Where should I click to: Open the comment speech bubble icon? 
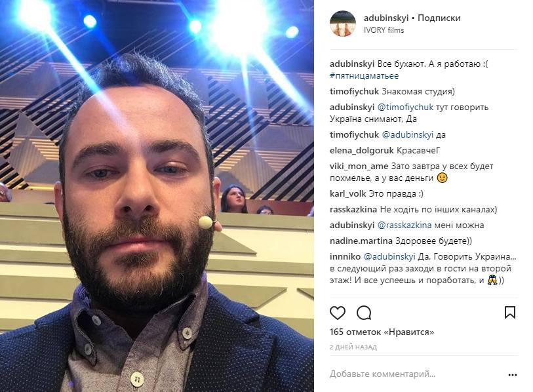(364, 313)
